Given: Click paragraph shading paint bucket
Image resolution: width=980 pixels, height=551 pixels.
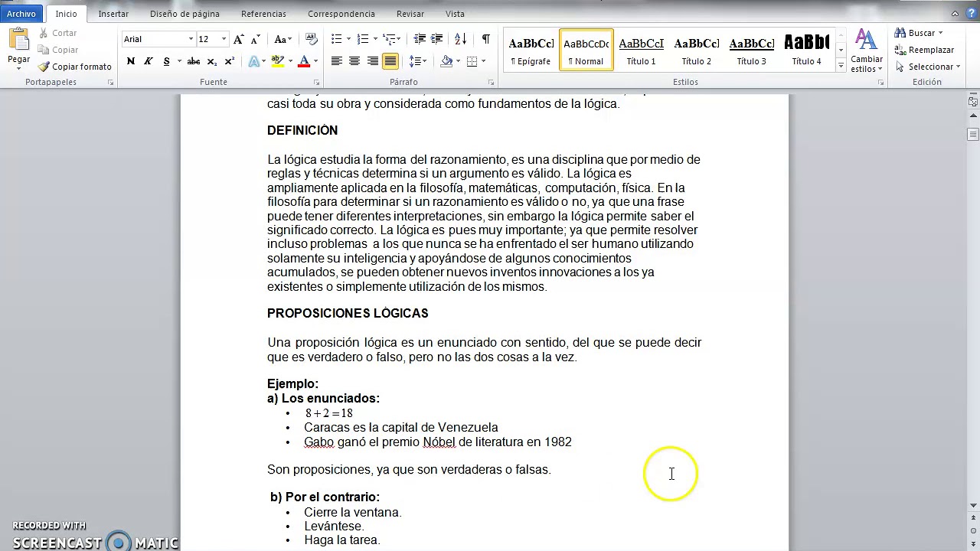Looking at the screenshot, I should click(x=446, y=61).
